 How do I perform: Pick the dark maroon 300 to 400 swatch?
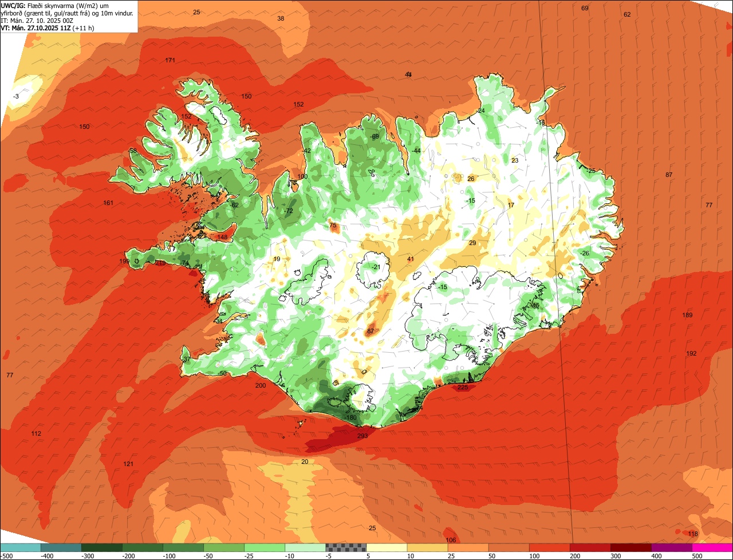pyautogui.click(x=630, y=548)
